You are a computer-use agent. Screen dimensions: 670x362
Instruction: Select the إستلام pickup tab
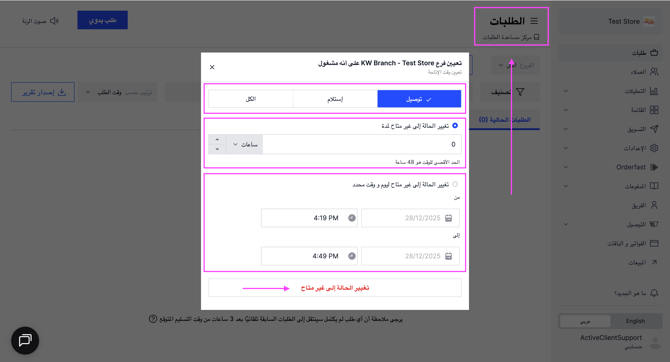click(x=335, y=99)
